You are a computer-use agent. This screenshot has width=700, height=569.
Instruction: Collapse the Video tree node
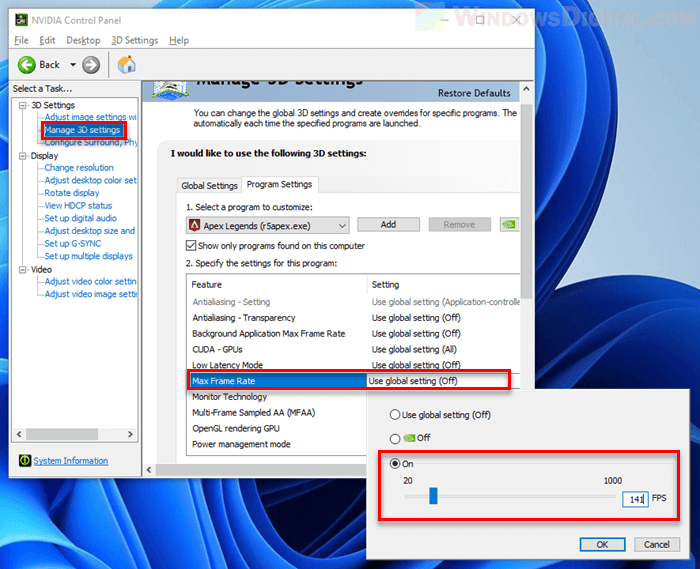(22, 270)
